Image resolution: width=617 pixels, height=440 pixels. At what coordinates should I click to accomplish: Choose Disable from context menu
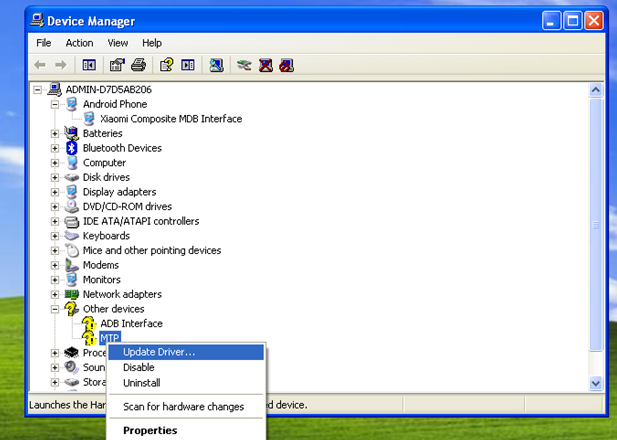click(x=186, y=368)
